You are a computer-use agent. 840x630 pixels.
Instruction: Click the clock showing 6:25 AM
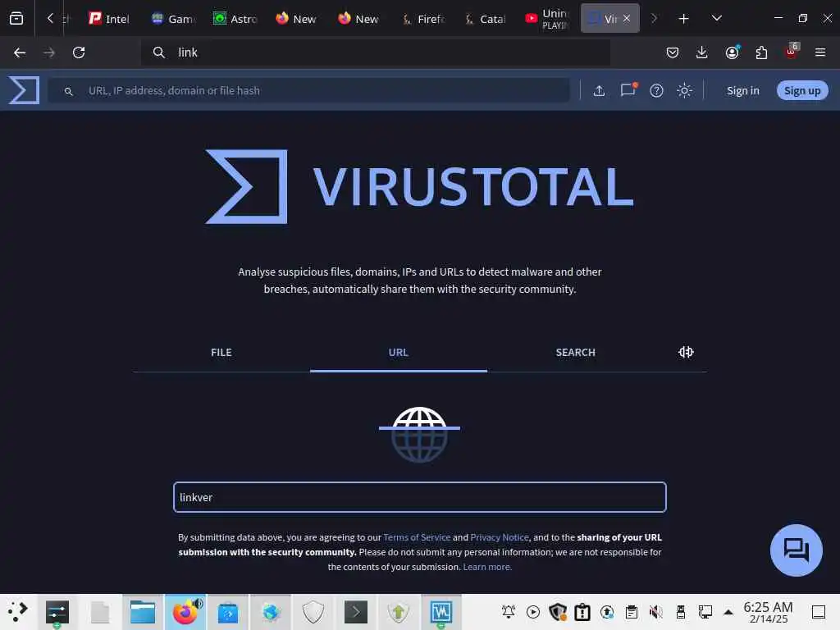768,612
